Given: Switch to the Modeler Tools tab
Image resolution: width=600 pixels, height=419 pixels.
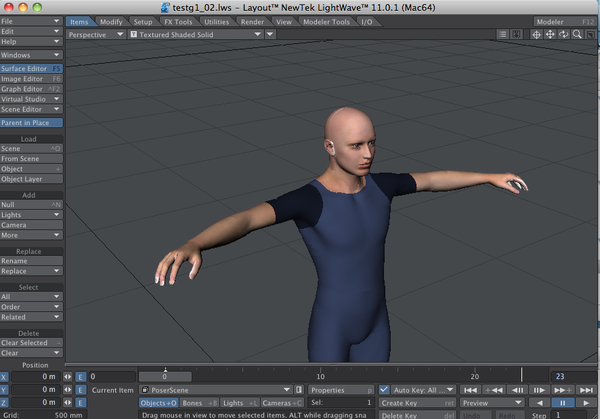Looking at the screenshot, I should click(326, 22).
